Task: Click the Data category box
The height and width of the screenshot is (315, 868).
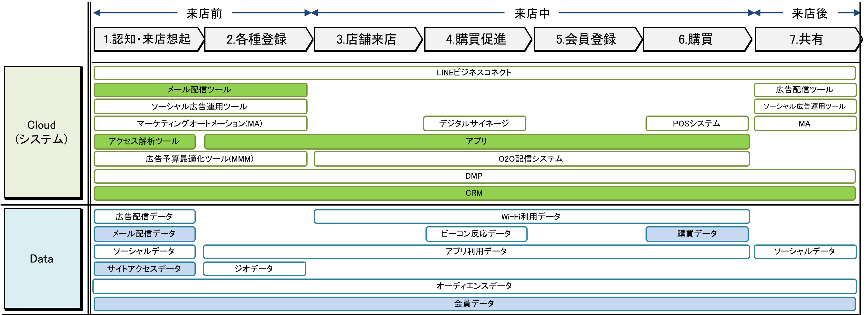Action: click(x=42, y=259)
